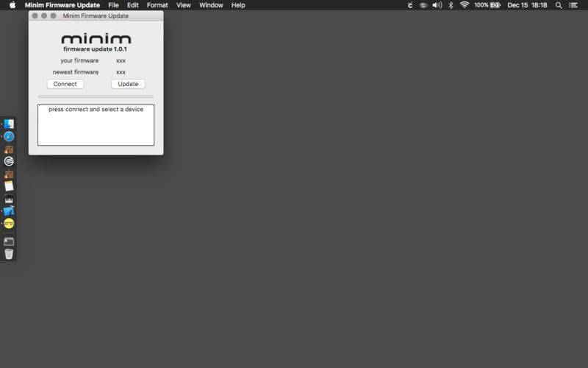
Task: Open the piano keyboard app in the Dock
Action: tap(9, 199)
